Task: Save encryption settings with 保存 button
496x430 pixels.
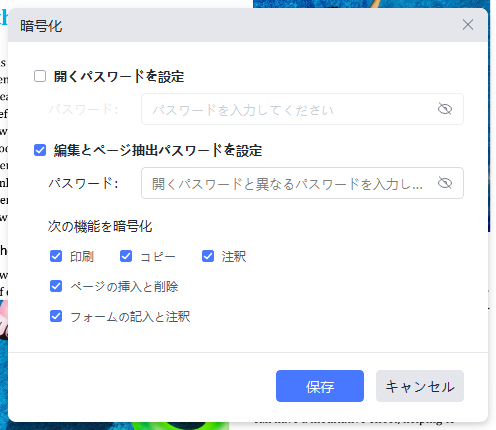Action: click(320, 386)
